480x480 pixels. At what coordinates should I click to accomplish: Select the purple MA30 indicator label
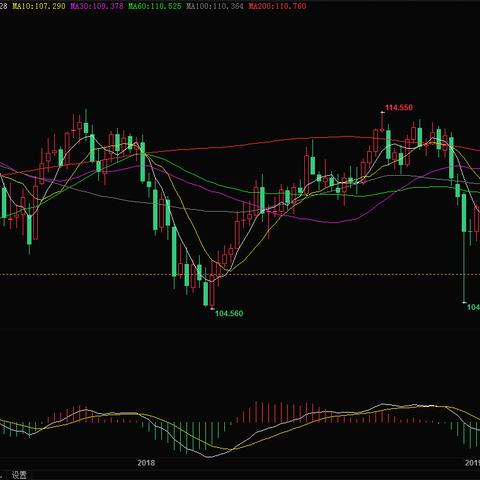tap(97, 6)
